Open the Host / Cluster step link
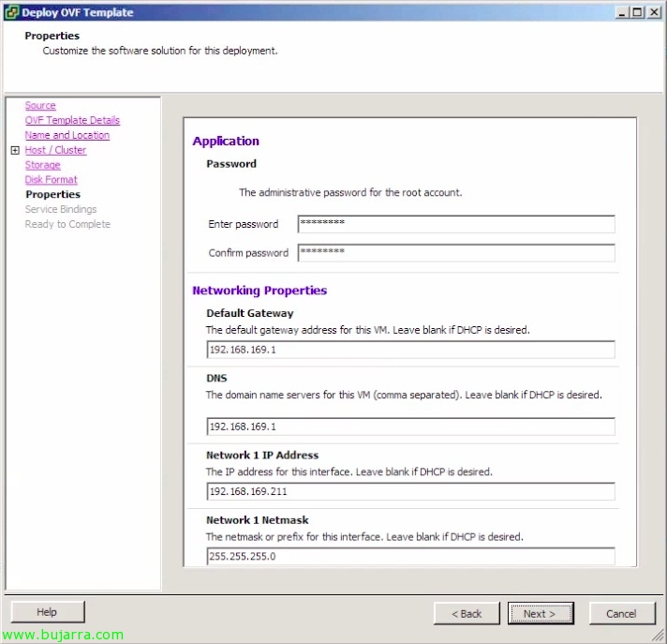The height and width of the screenshot is (644, 667). (x=55, y=150)
